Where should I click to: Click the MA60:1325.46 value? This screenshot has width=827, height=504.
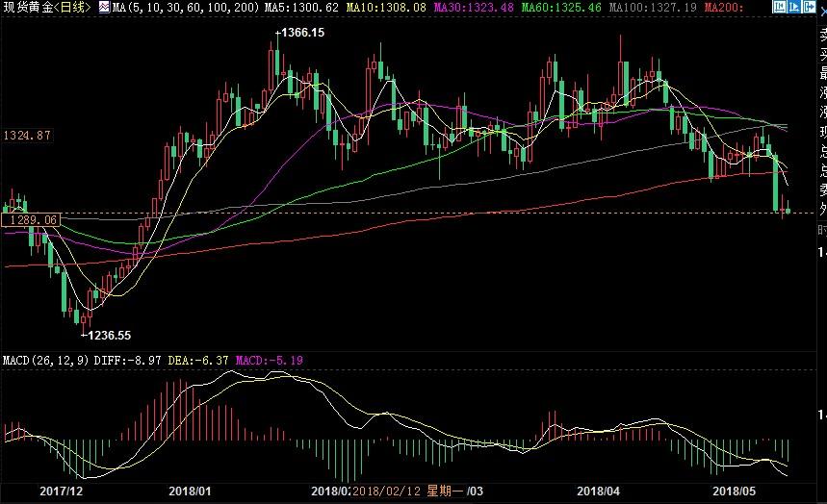click(561, 7)
